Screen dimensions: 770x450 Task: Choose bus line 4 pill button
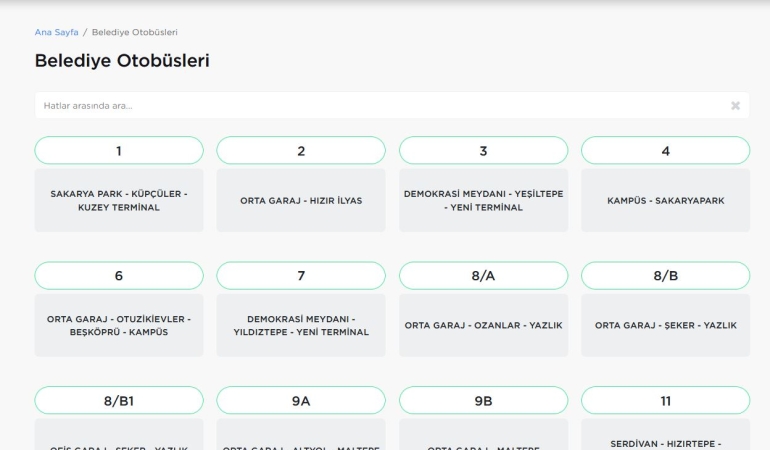tap(665, 151)
